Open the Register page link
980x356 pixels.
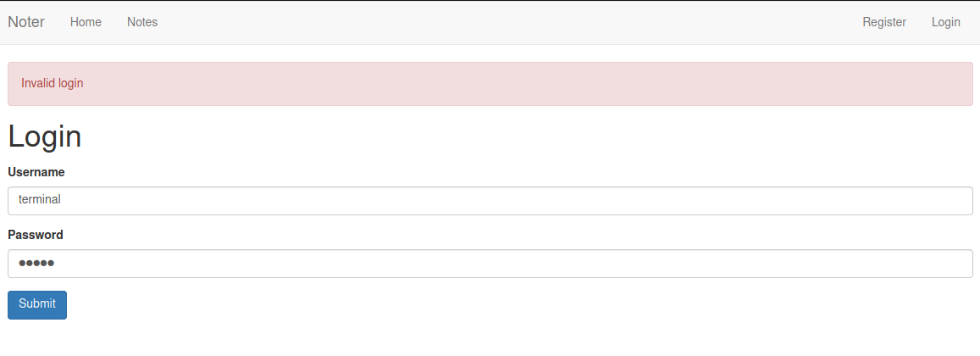pos(884,22)
